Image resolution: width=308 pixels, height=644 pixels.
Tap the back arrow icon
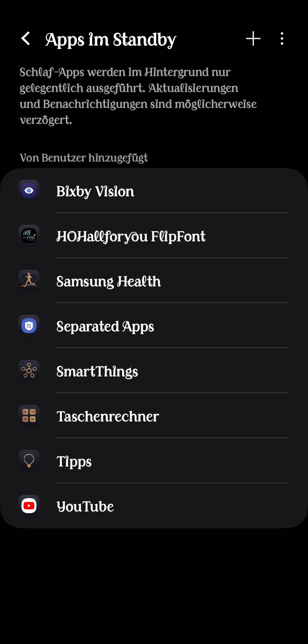[26, 39]
